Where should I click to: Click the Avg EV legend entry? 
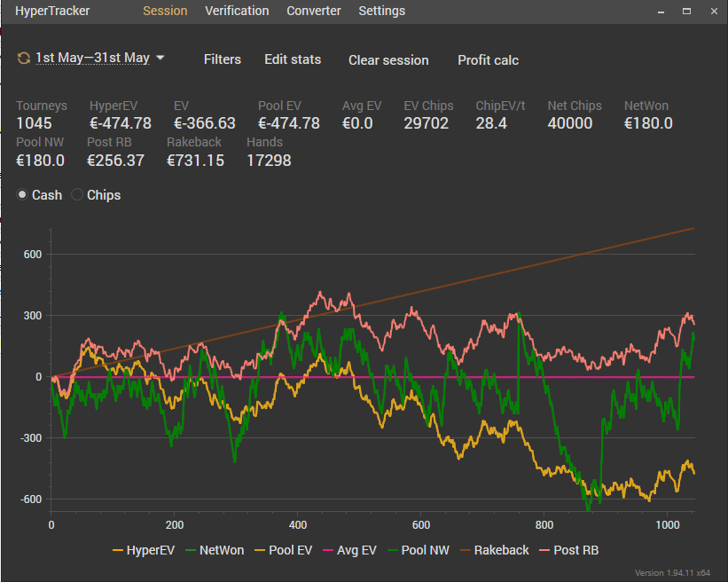(349, 550)
